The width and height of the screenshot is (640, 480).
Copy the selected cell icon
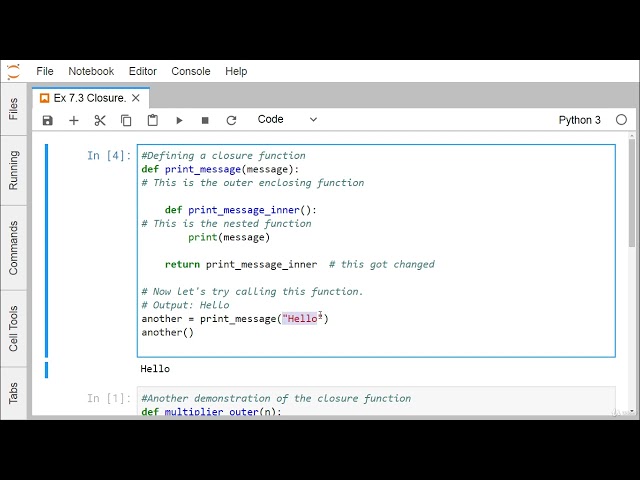[x=126, y=120]
